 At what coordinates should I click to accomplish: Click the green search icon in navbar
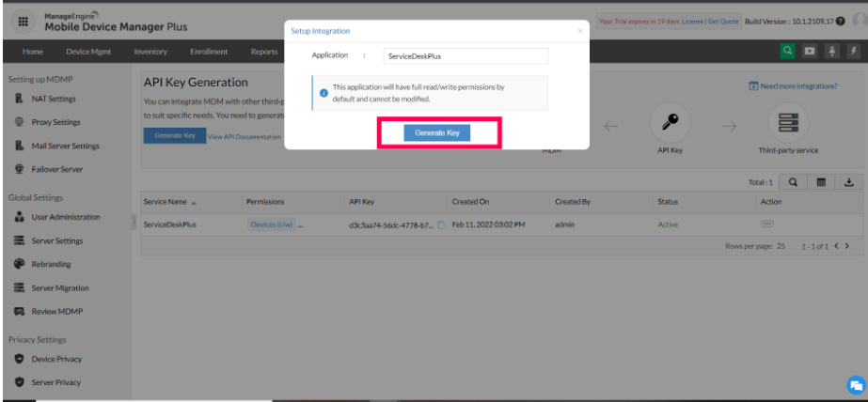pos(787,51)
